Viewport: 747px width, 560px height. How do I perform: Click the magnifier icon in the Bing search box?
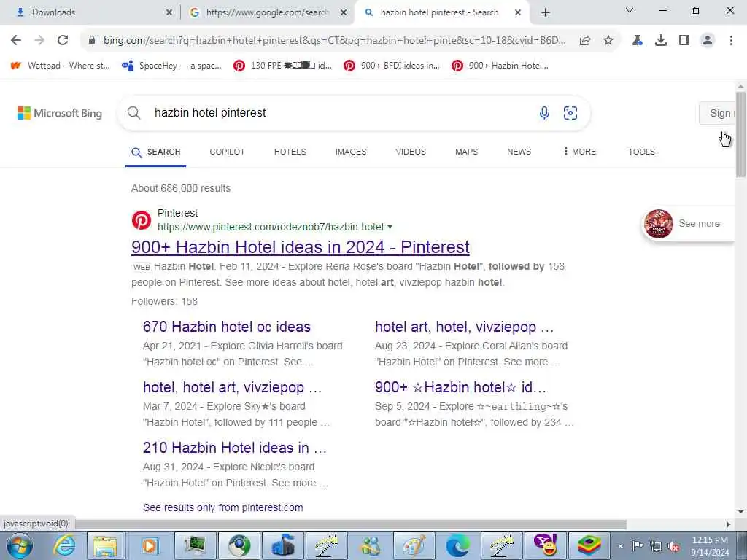point(134,113)
